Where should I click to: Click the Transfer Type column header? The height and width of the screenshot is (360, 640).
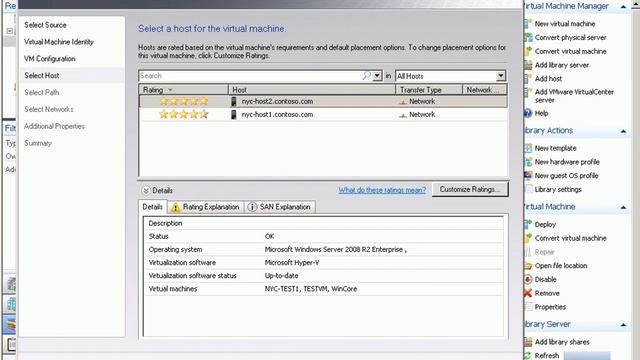pos(429,89)
